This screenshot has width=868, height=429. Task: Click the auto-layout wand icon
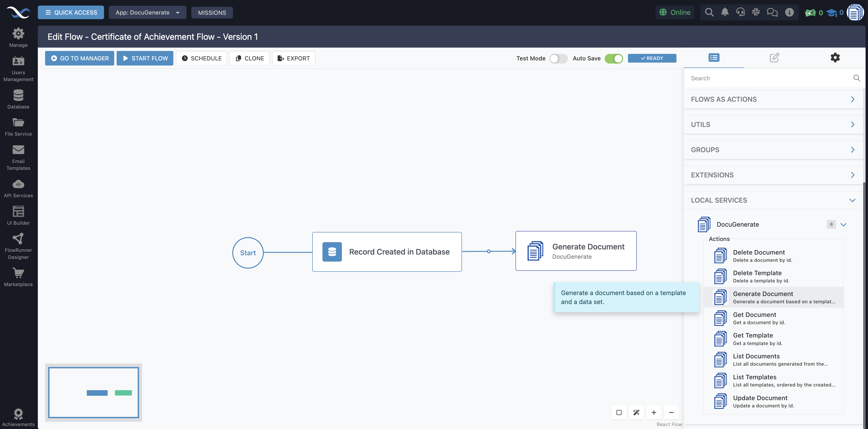click(x=636, y=412)
